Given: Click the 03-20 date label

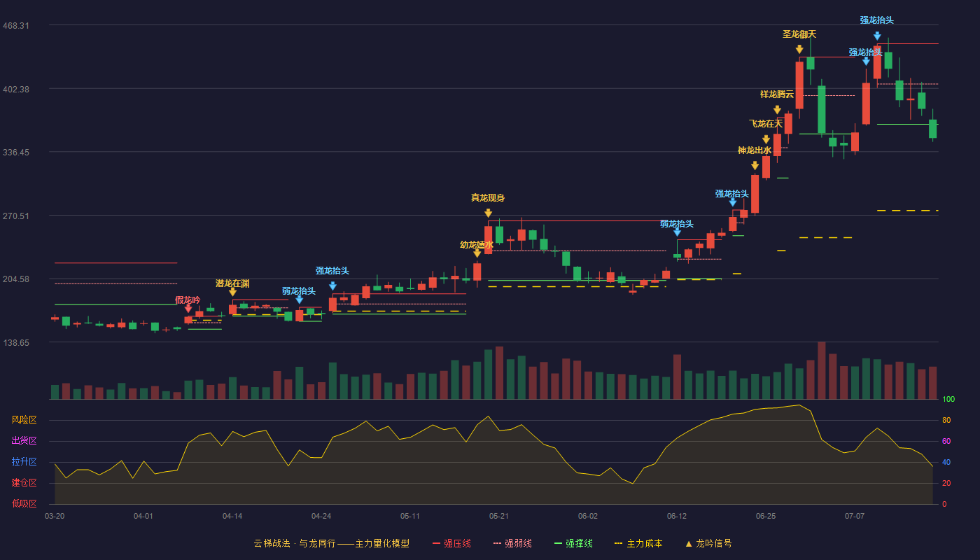Looking at the screenshot, I should 55,516.
